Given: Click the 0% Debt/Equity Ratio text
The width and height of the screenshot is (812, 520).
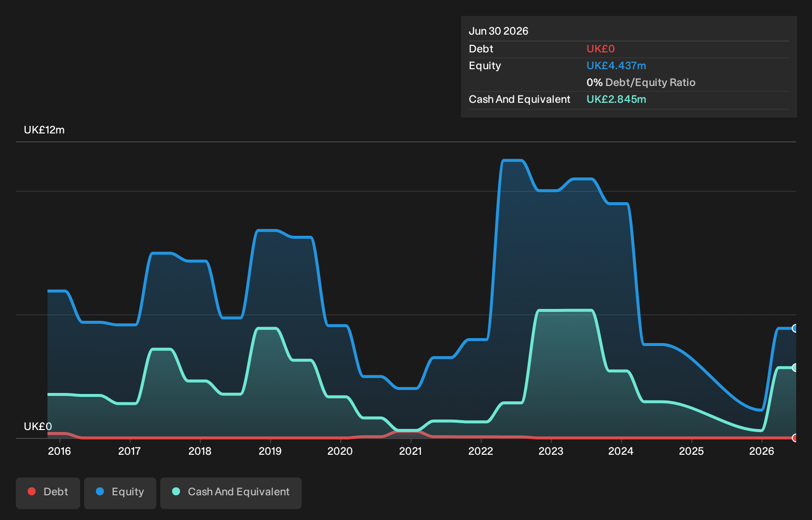Looking at the screenshot, I should (641, 83).
